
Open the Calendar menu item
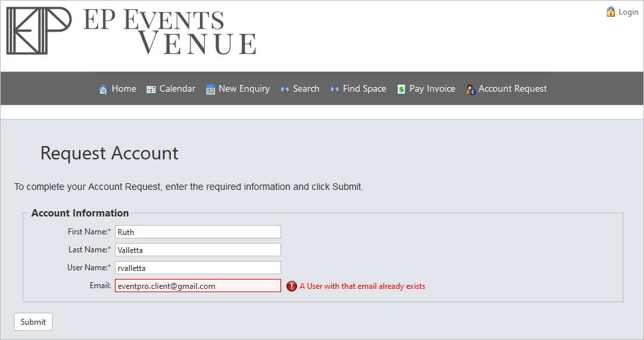click(171, 89)
